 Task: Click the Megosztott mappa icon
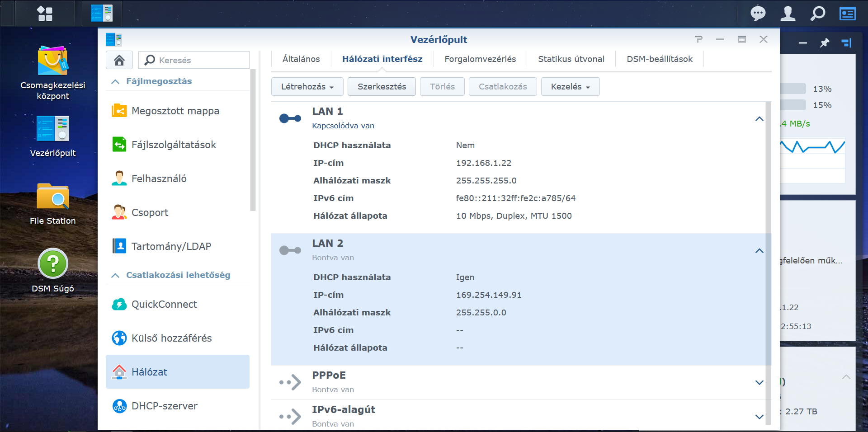(x=119, y=111)
